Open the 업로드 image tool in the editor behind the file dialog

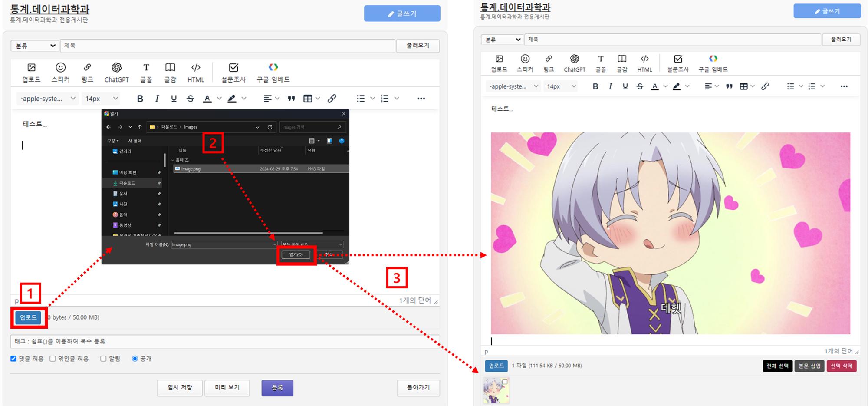pyautogui.click(x=31, y=73)
